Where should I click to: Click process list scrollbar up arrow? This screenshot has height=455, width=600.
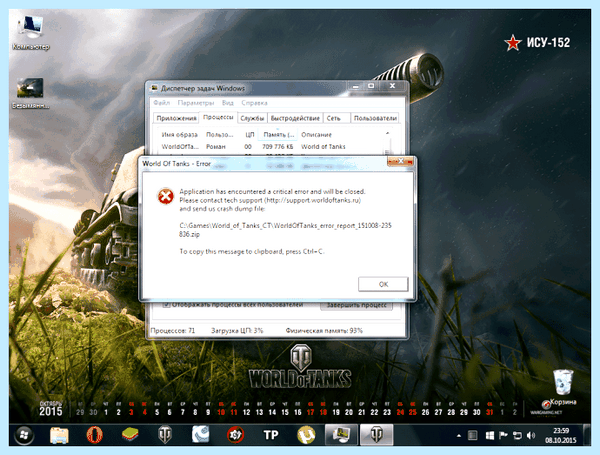pyautogui.click(x=387, y=133)
